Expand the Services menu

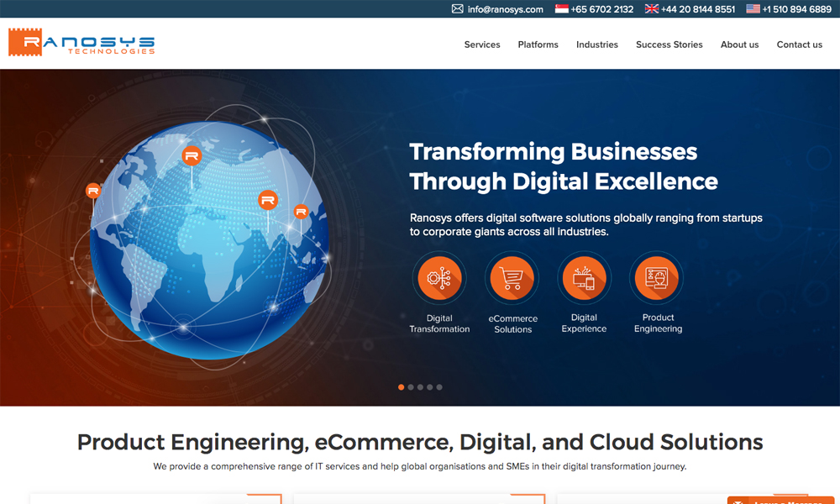[482, 45]
